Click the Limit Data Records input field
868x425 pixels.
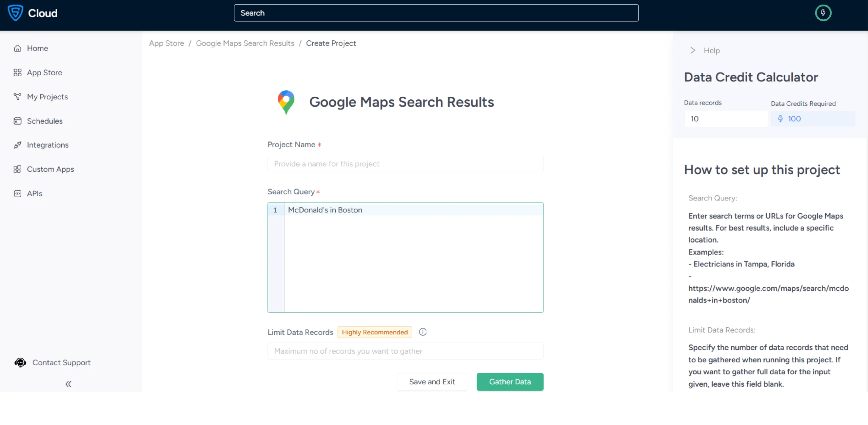(406, 351)
